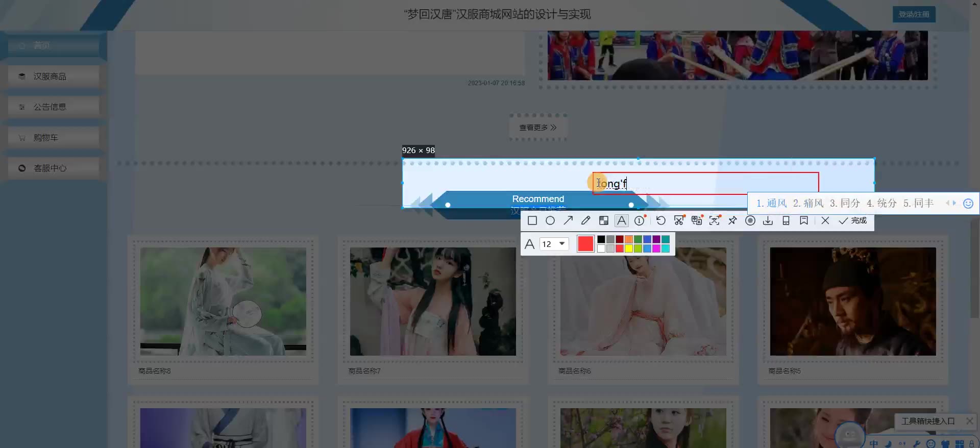This screenshot has width=980, height=448.
Task: Open the IME wrench toolbox icon
Action: tap(917, 444)
